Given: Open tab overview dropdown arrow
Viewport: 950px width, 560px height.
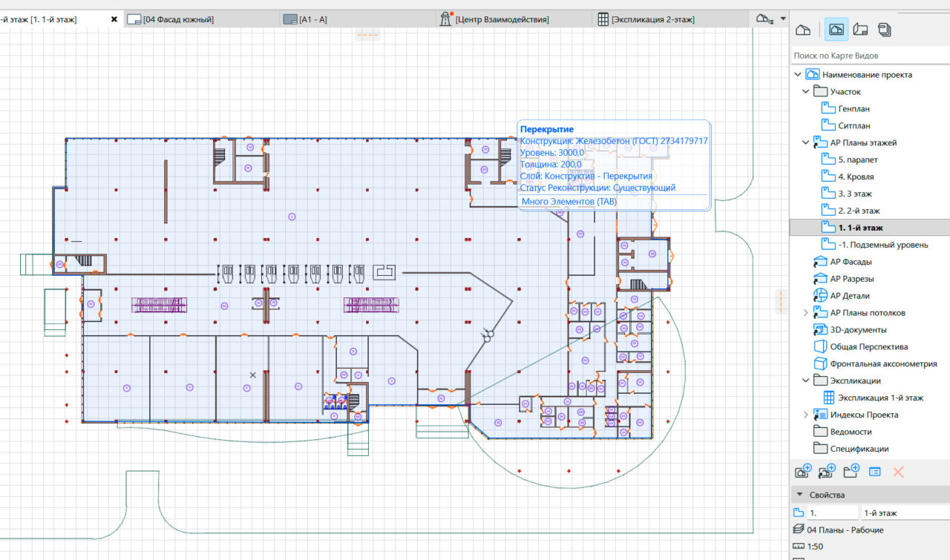Looking at the screenshot, I should (x=783, y=19).
